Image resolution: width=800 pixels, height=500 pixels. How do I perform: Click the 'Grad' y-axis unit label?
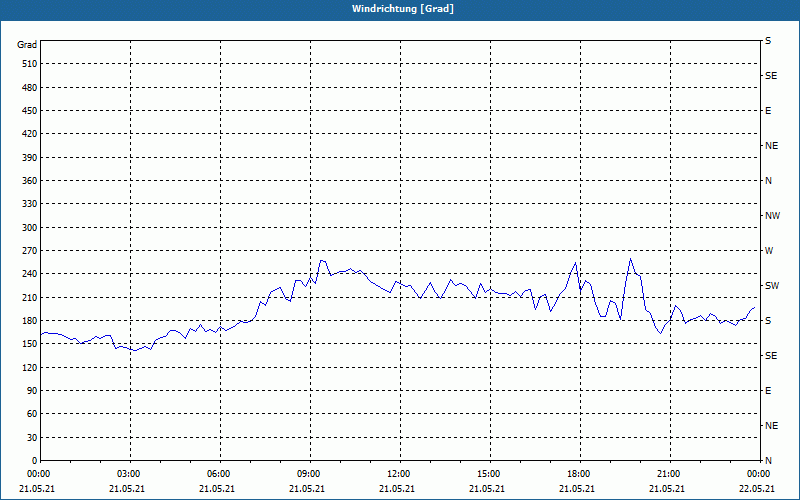(x=27, y=45)
